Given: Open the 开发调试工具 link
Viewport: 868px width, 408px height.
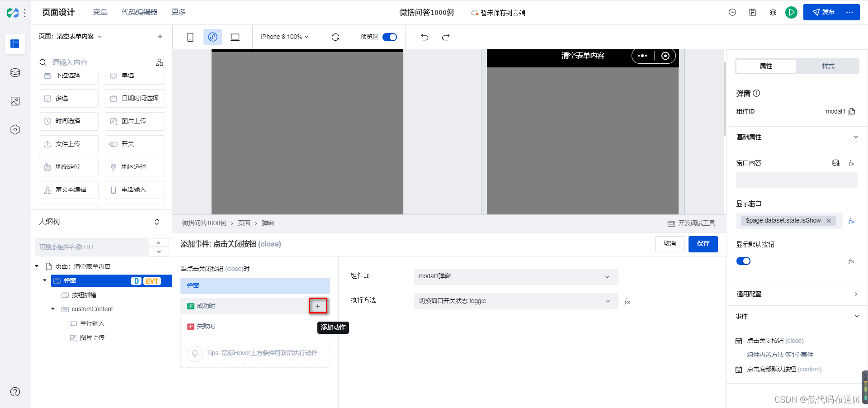Looking at the screenshot, I should [x=691, y=223].
